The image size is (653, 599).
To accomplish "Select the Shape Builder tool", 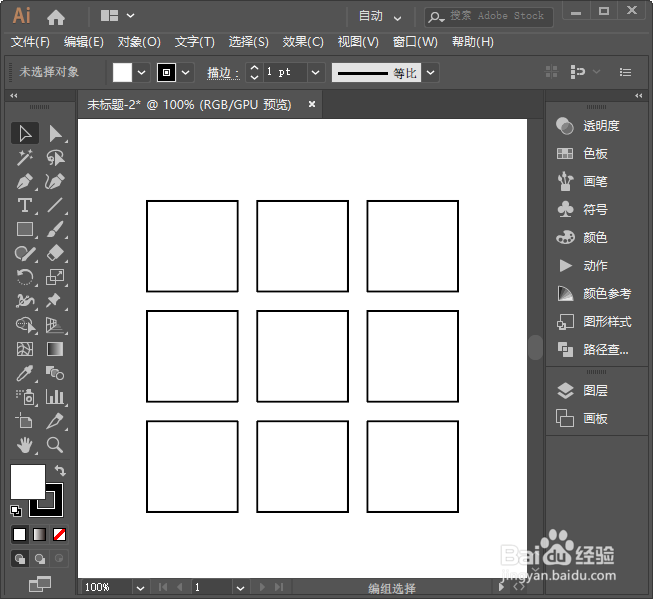I will click(25, 325).
